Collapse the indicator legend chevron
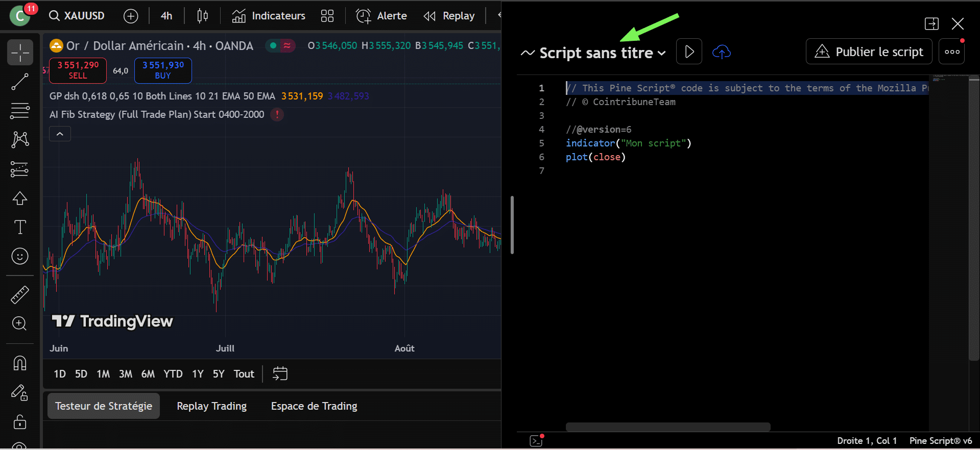This screenshot has height=450, width=980. [x=60, y=134]
